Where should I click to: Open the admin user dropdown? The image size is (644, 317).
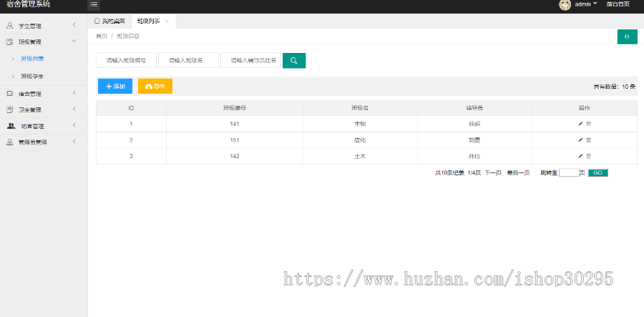(x=585, y=4)
